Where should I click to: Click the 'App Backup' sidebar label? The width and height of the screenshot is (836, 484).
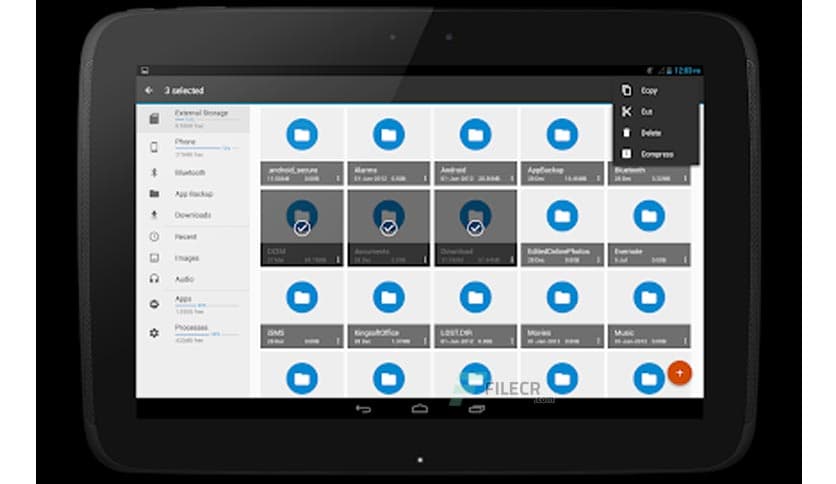point(194,193)
